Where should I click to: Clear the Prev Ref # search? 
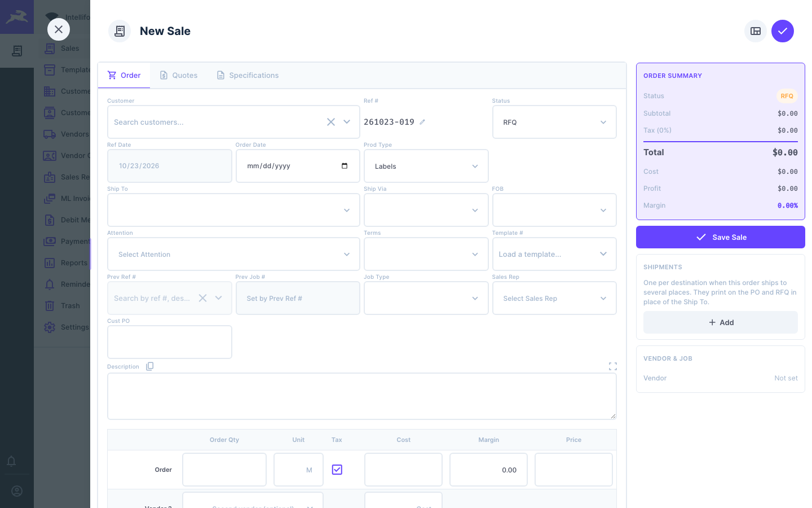(202, 298)
